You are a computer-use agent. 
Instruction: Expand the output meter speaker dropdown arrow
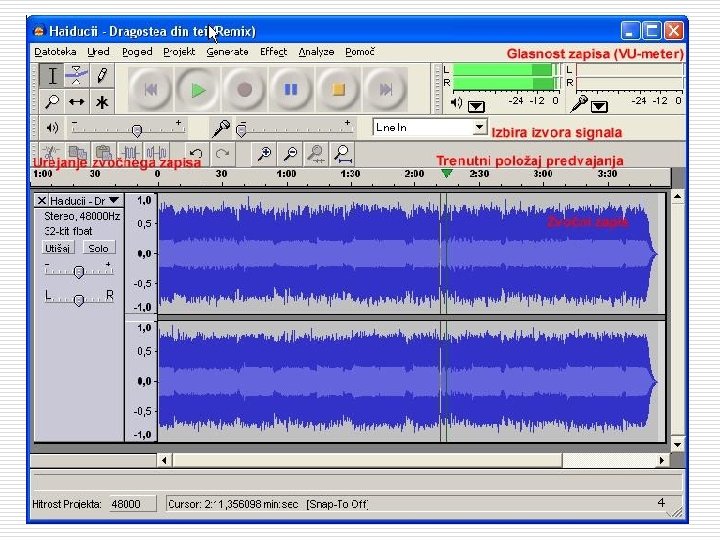[476, 106]
